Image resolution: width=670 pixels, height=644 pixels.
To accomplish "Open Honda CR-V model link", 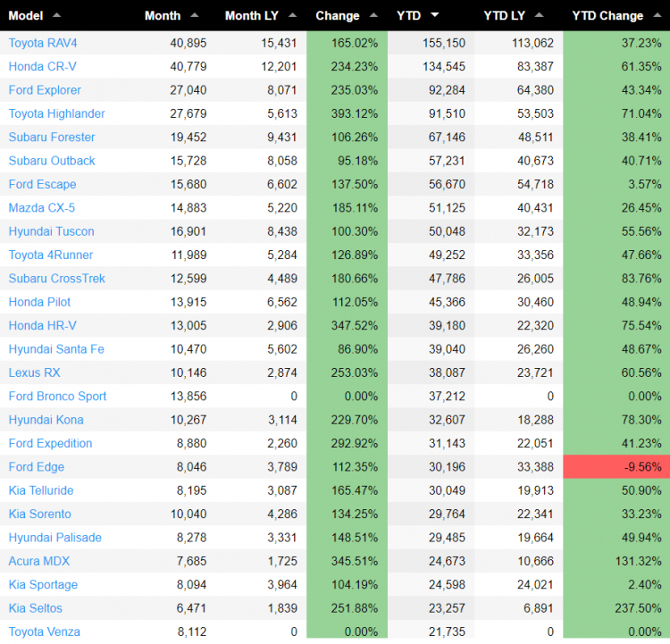I will pos(42,67).
